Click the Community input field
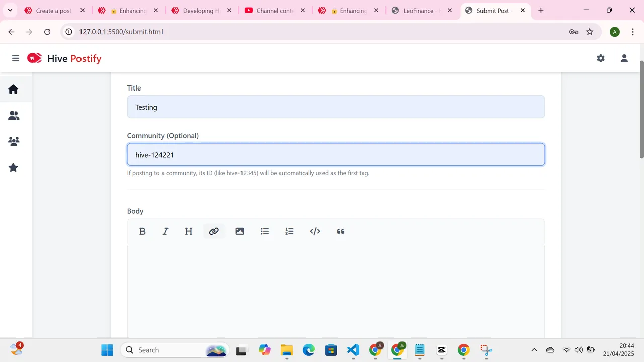Viewport: 644px width, 362px height. (x=336, y=154)
